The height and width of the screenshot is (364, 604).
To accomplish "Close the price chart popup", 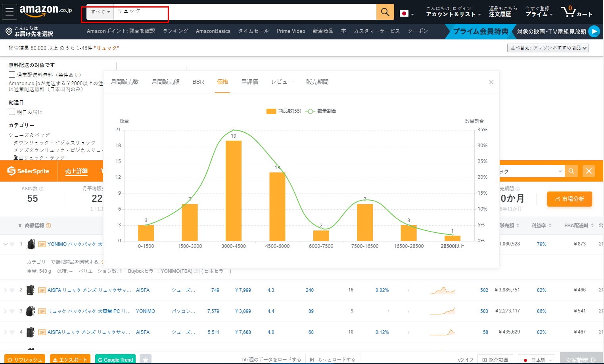I will (x=491, y=82).
